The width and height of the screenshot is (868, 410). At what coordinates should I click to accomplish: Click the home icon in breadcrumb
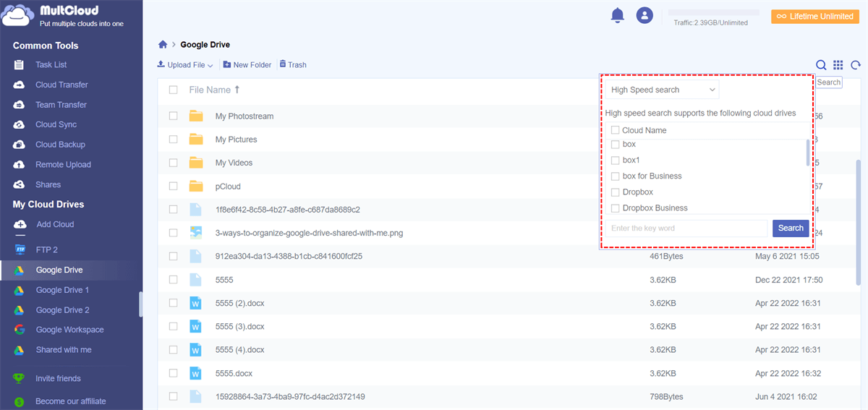[163, 45]
